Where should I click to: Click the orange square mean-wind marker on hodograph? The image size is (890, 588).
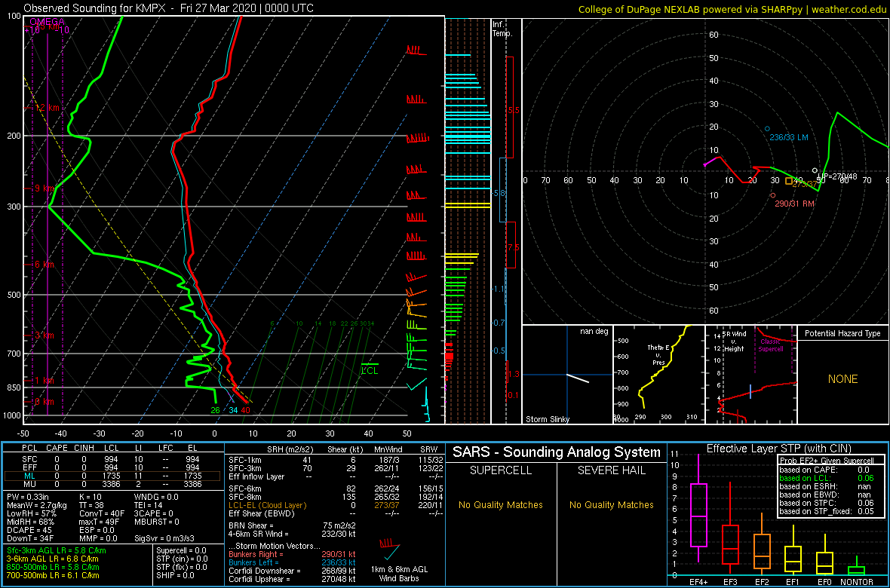[788, 181]
